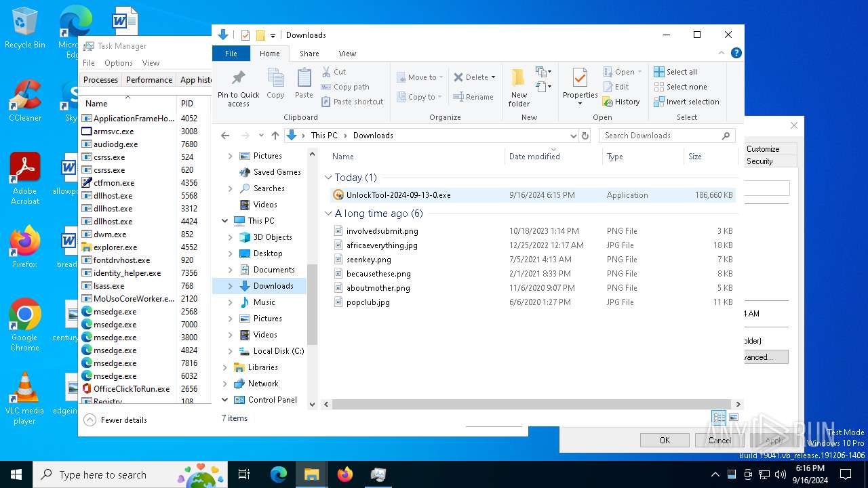Open Task Manager File menu
The height and width of the screenshot is (488, 868).
pos(89,63)
